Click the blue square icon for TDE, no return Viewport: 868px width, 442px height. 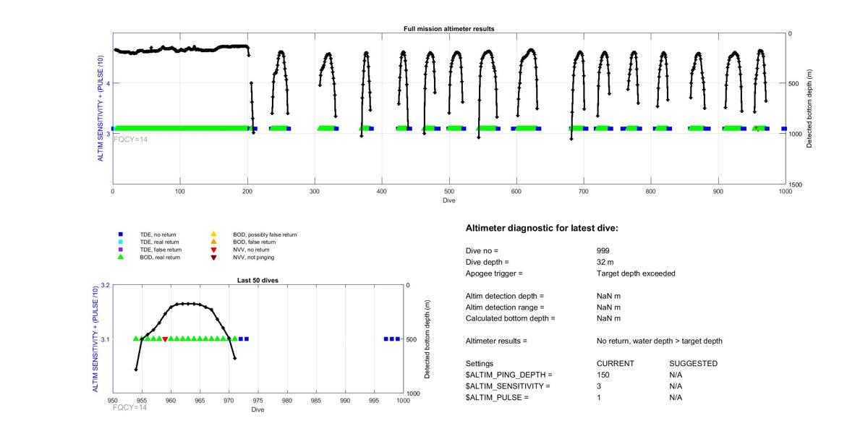point(121,235)
